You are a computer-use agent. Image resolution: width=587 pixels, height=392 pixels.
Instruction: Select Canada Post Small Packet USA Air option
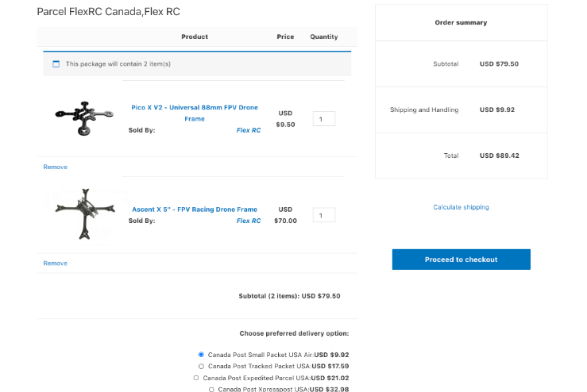(x=202, y=355)
